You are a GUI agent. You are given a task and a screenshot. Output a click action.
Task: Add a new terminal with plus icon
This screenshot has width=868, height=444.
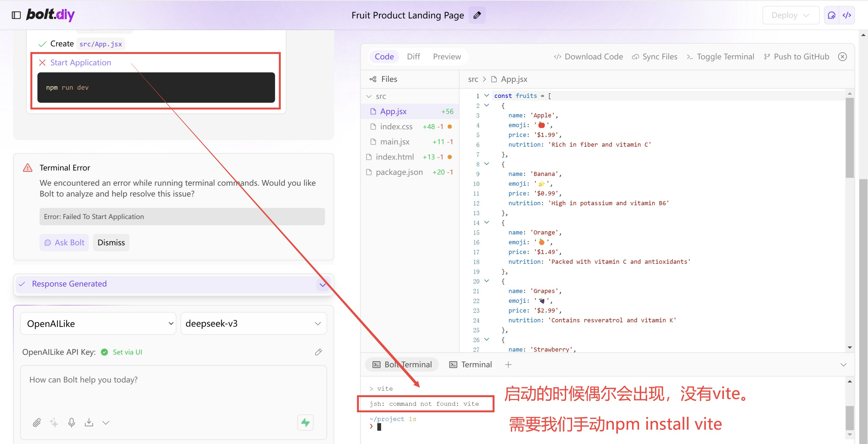tap(508, 365)
